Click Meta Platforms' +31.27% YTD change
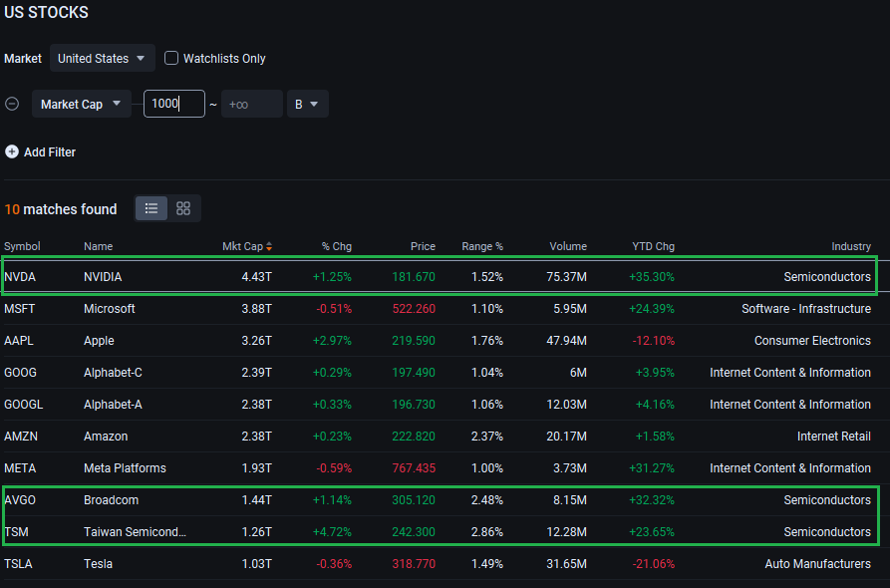890x588 pixels. point(652,468)
